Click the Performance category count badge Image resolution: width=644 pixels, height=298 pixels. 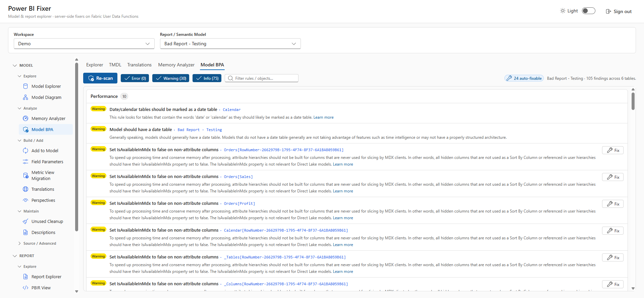(124, 97)
